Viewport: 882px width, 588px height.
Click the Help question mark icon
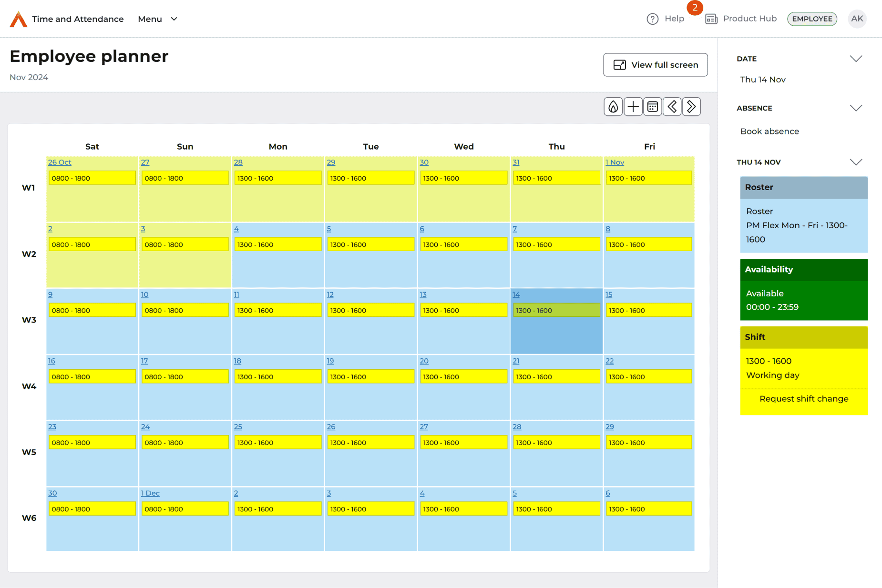point(652,19)
